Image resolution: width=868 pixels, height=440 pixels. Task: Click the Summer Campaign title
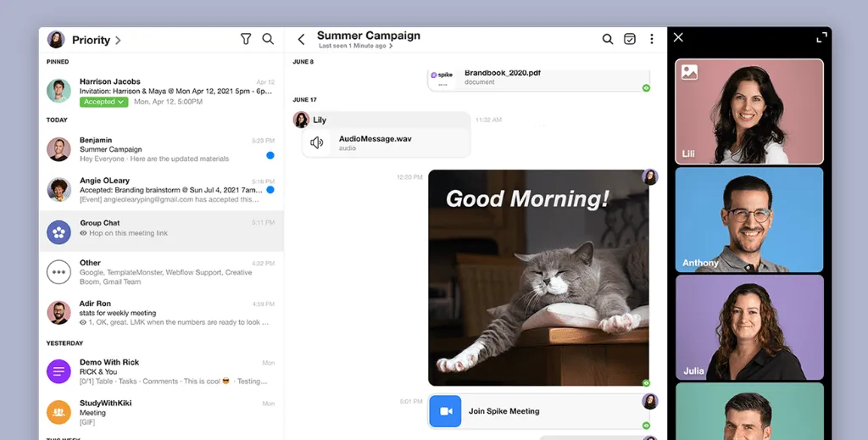click(369, 36)
